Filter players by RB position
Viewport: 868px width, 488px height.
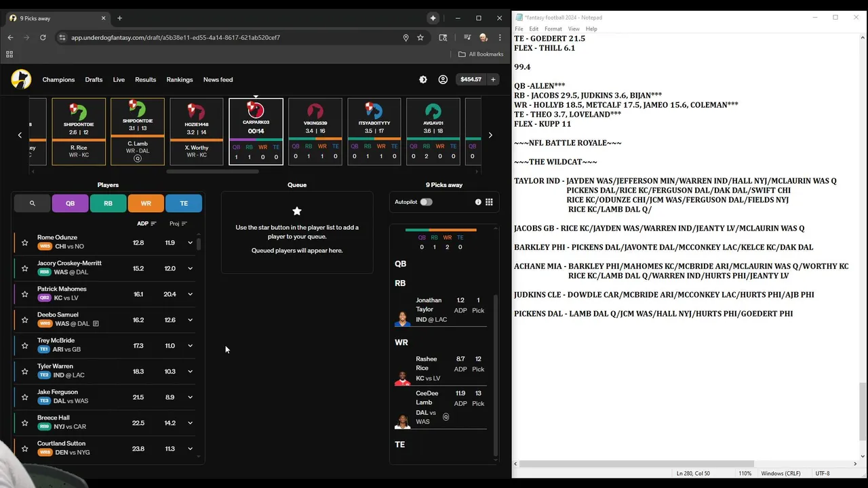[x=108, y=203]
